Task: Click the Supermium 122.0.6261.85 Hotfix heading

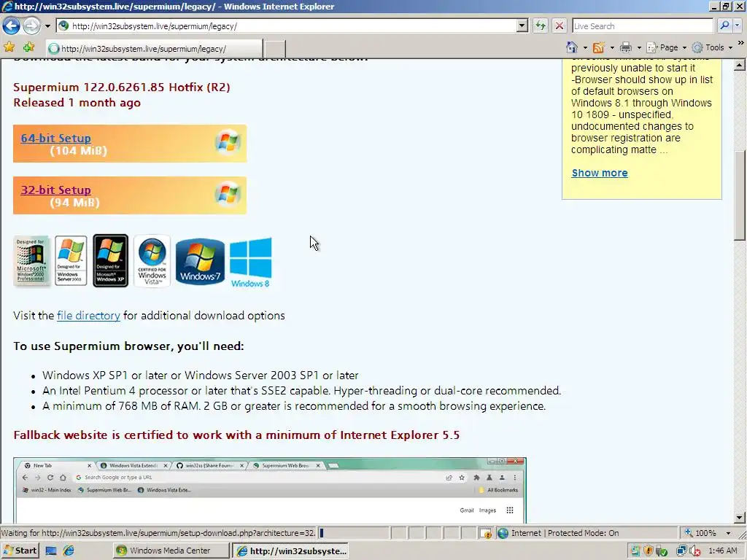Action: pos(122,87)
